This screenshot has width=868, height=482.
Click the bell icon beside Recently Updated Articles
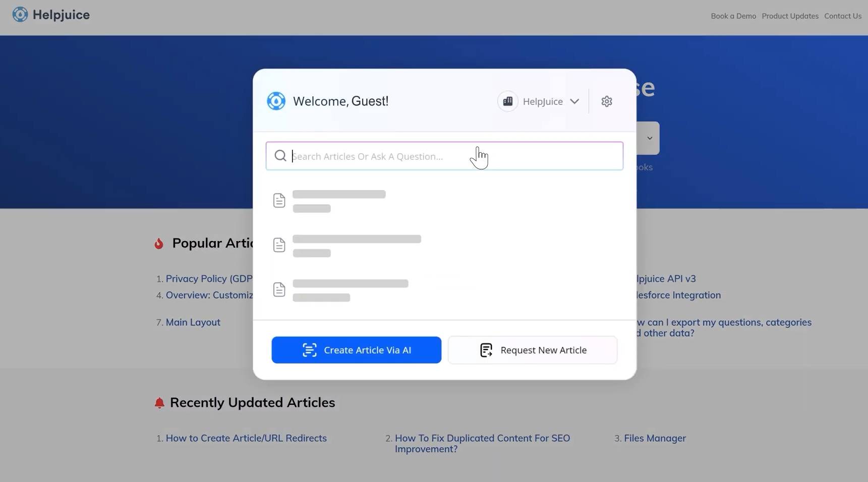tap(159, 402)
